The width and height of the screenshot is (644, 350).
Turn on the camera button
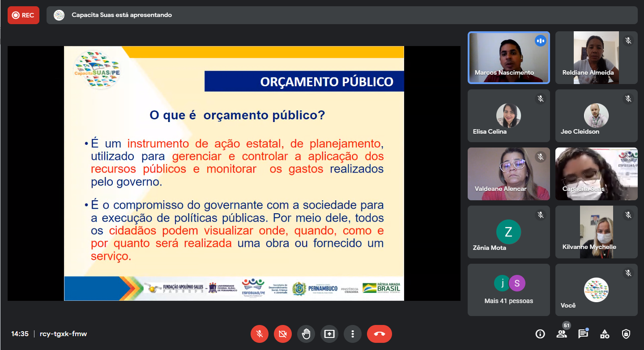[282, 334]
